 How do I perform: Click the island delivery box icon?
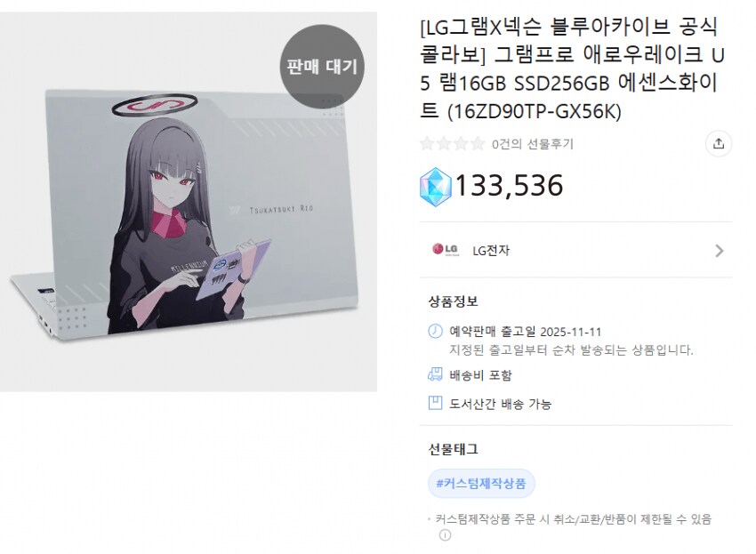[435, 403]
